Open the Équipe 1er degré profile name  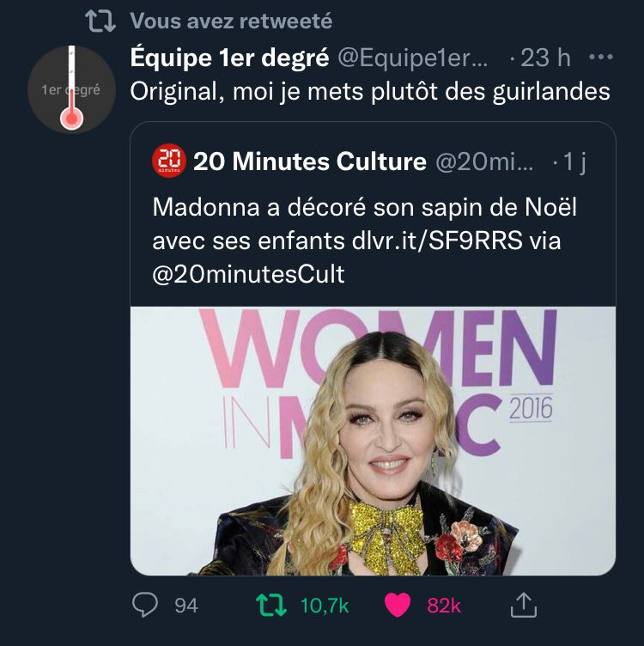(x=229, y=58)
